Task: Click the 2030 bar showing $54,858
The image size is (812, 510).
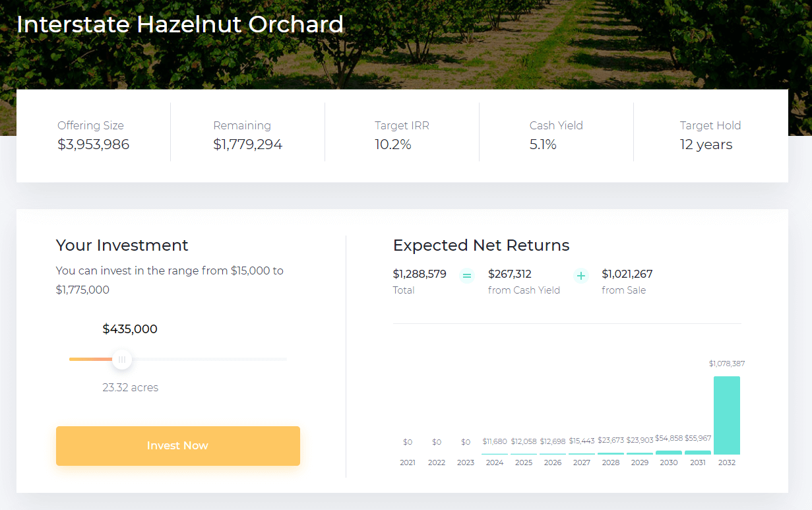Action: (x=669, y=453)
